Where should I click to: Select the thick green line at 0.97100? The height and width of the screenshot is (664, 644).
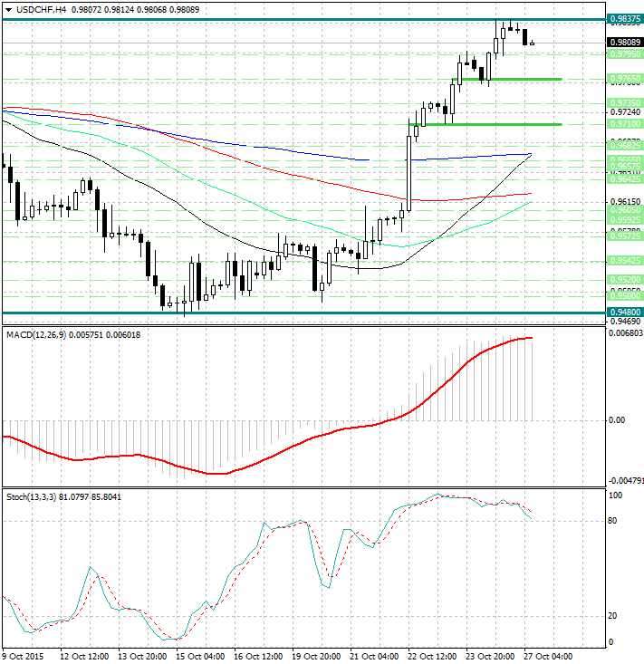pyautogui.click(x=485, y=124)
